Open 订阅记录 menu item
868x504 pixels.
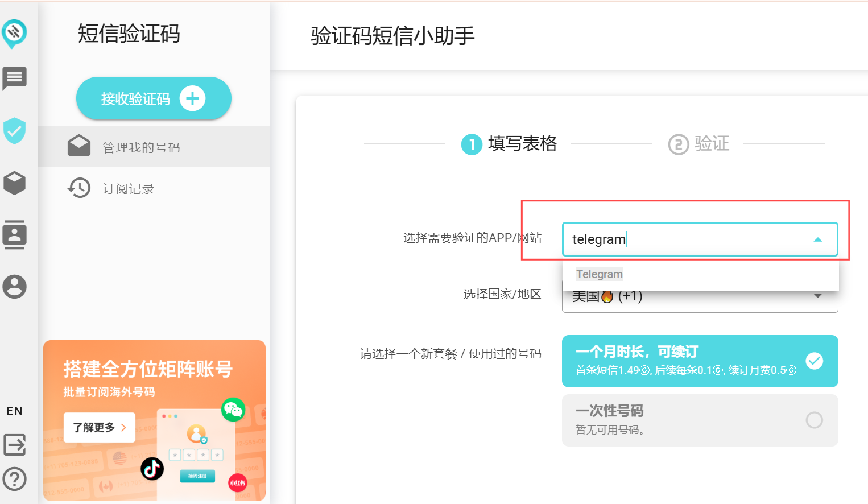coord(154,188)
